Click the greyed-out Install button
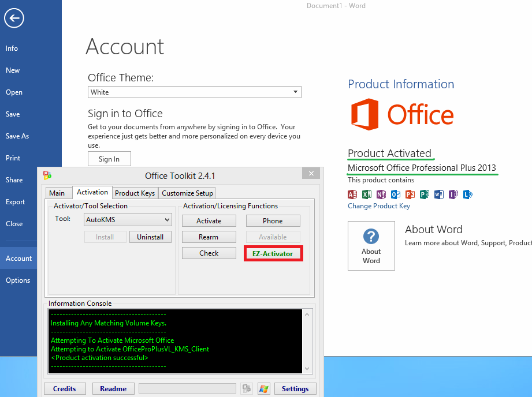This screenshot has width=532, height=397. pyautogui.click(x=105, y=237)
